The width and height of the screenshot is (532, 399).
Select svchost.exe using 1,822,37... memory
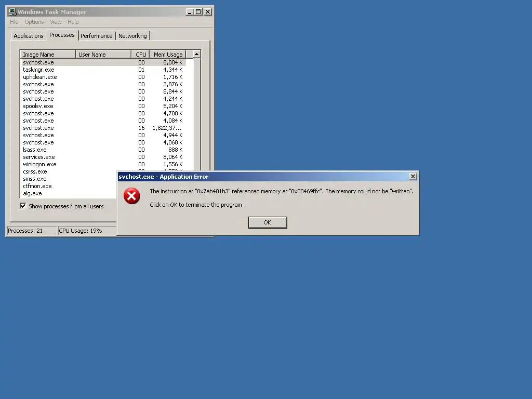pyautogui.click(x=104, y=128)
